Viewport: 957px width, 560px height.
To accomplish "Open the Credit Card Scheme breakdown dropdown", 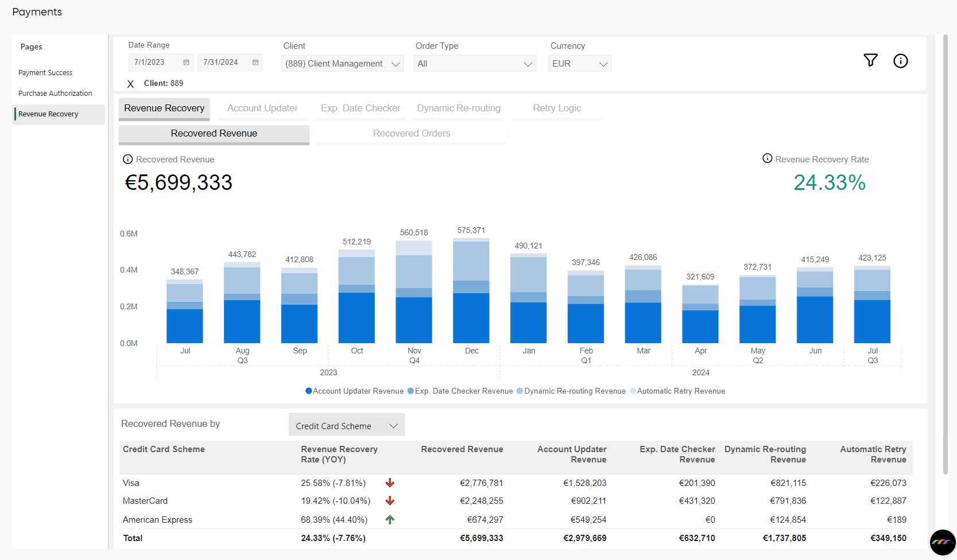I will pyautogui.click(x=347, y=426).
